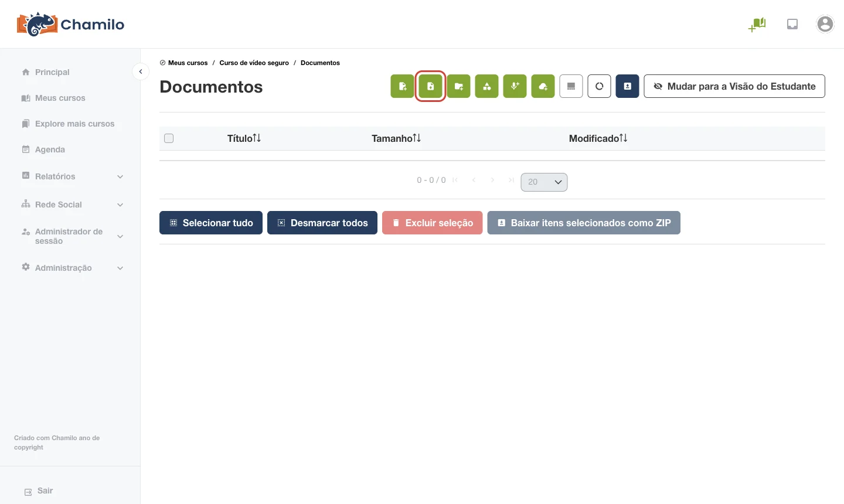This screenshot has width=844, height=504.
Task: Go to previous page of results
Action: (x=474, y=180)
